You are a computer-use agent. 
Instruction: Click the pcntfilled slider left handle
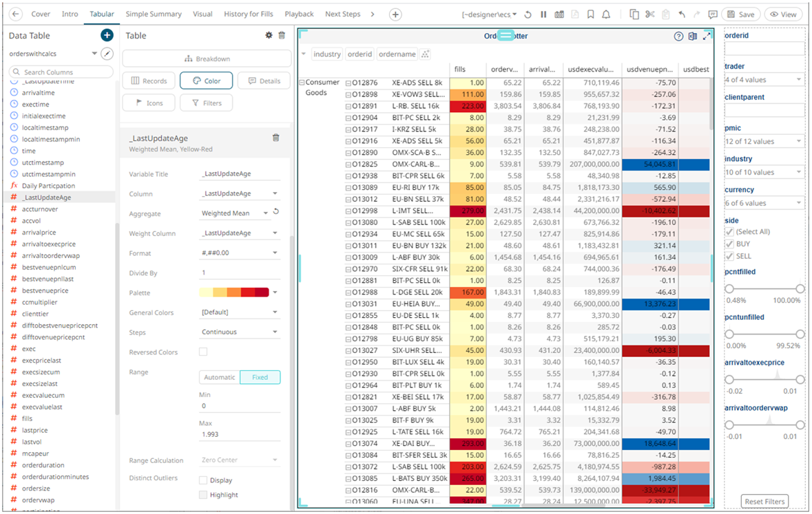tap(729, 289)
